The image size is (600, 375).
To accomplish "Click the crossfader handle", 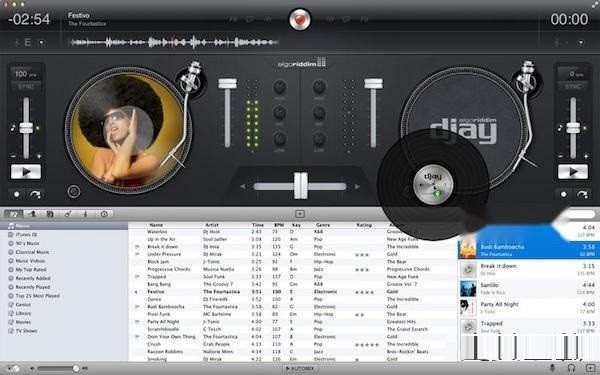I will (300, 186).
